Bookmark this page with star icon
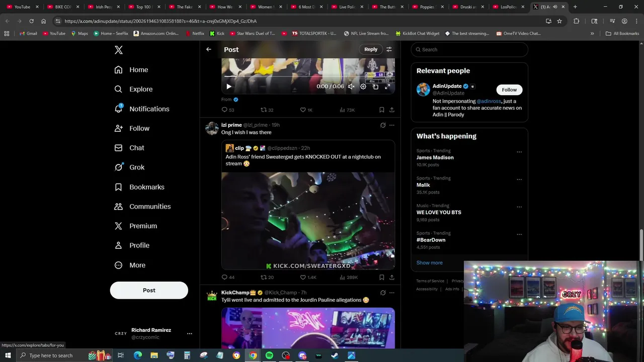This screenshot has width=644, height=362. click(559, 21)
